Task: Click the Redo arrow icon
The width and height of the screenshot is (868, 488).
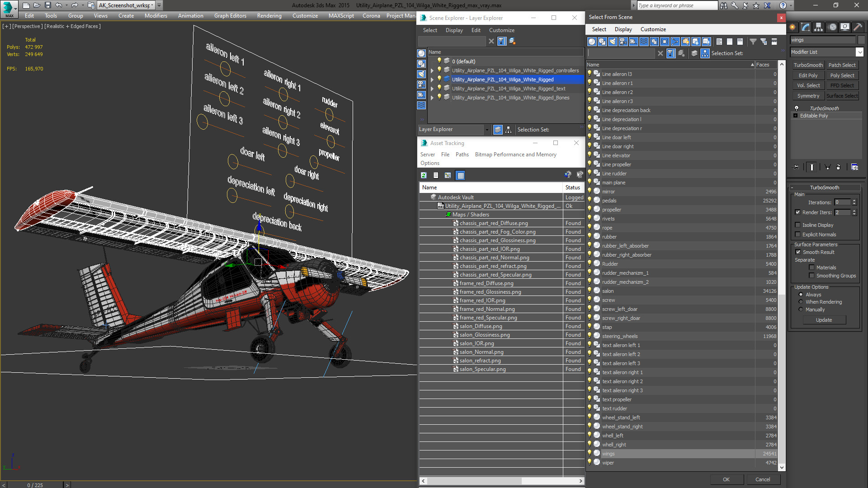Action: coord(75,5)
